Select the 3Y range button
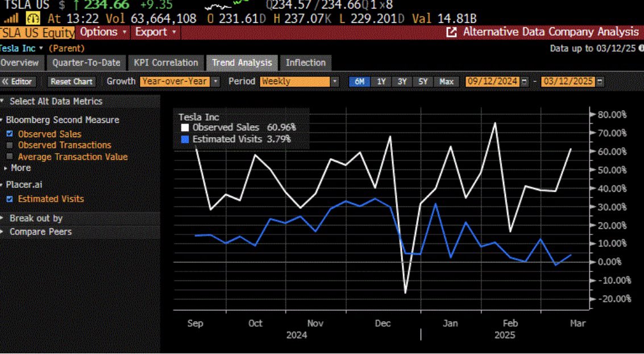644x354 pixels. 402,82
